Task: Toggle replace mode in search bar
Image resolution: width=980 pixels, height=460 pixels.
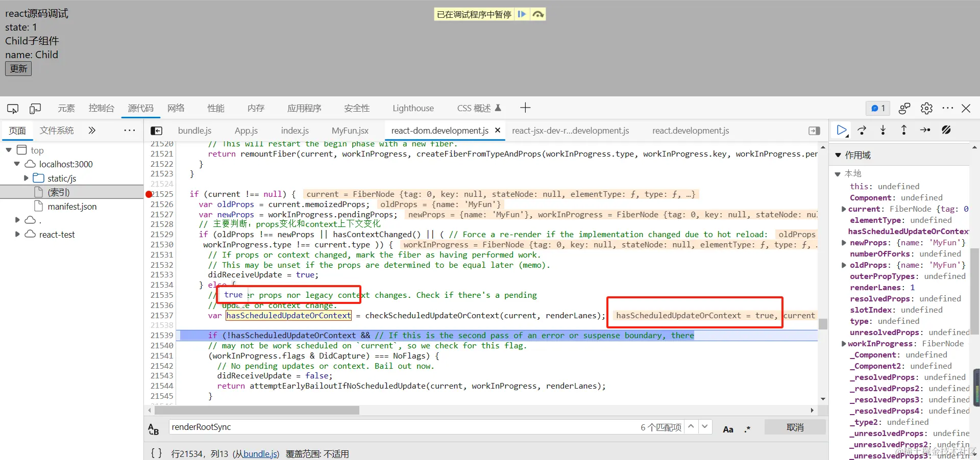Action: (x=153, y=429)
